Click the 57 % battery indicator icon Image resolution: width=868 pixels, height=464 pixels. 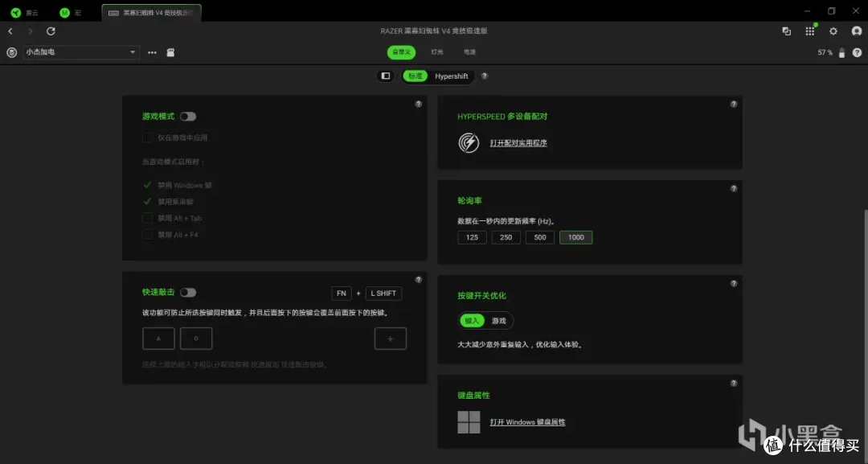point(842,52)
